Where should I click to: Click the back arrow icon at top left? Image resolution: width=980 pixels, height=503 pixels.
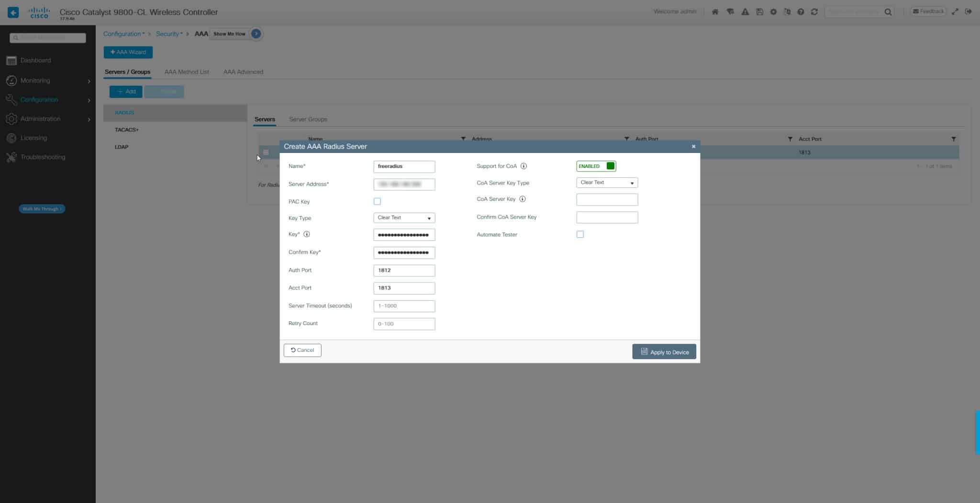point(13,12)
